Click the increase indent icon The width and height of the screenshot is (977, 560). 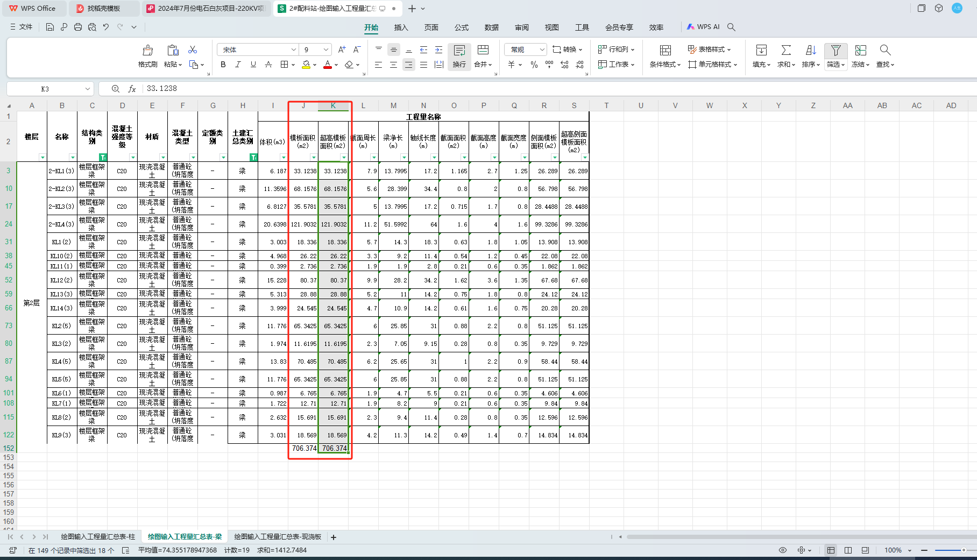pyautogui.click(x=439, y=49)
